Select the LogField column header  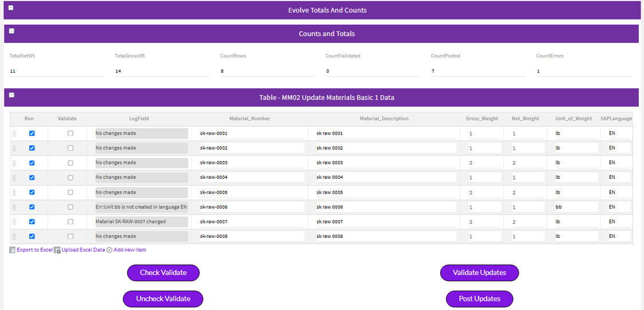click(139, 119)
